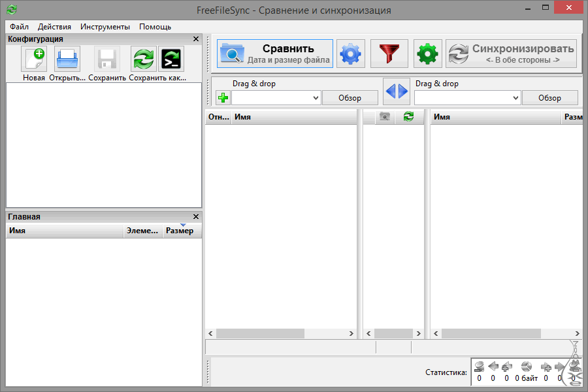Click update-left arrow statistics icon

click(493, 366)
